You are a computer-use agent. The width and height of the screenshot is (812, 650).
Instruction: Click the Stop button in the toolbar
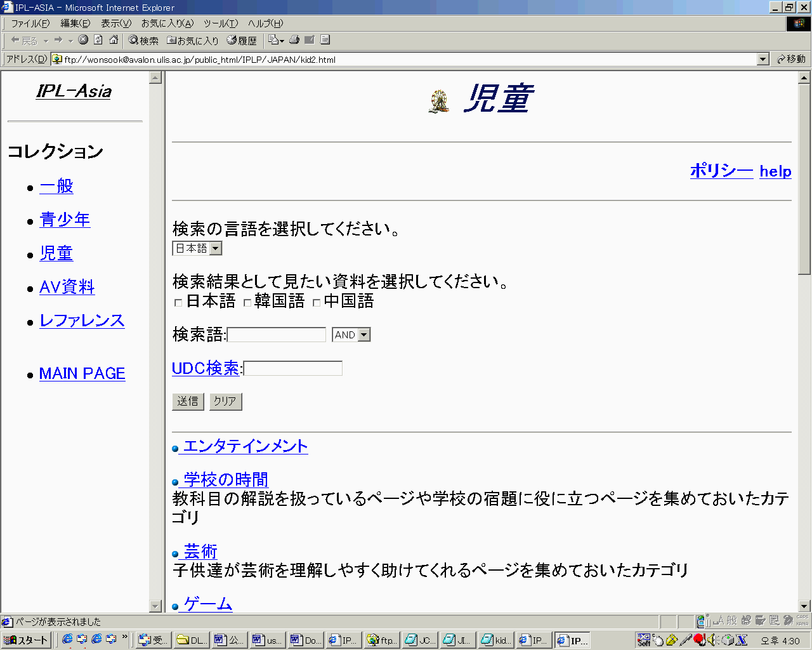(x=83, y=40)
